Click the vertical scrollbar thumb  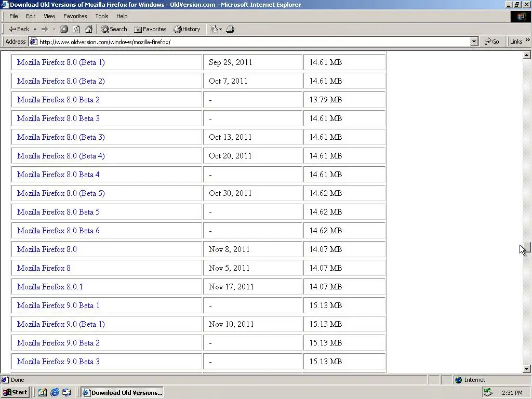[x=527, y=248]
